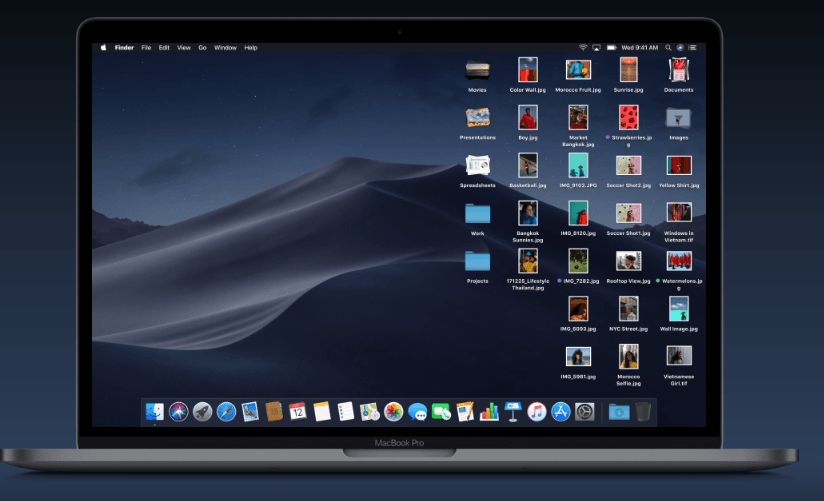The height and width of the screenshot is (501, 824).
Task: Open the Window menu in menu bar
Action: 225,47
